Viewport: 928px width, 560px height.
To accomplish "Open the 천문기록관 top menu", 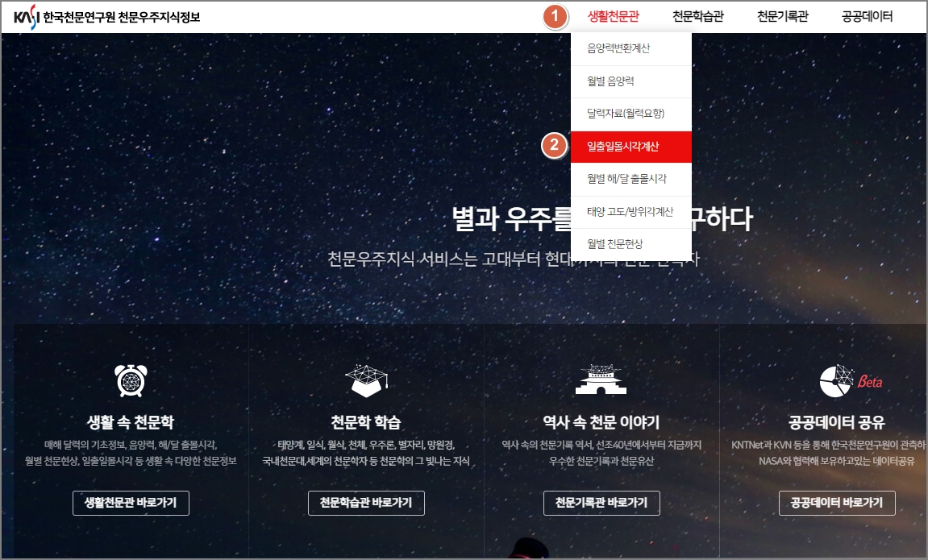I will pos(782,16).
